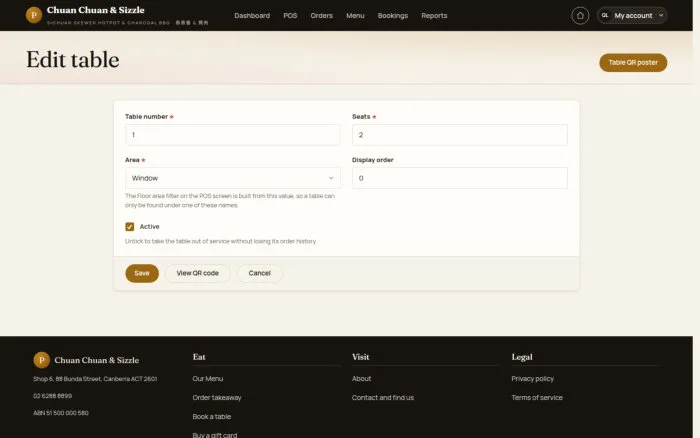Open Reports from top navigation

pyautogui.click(x=434, y=16)
